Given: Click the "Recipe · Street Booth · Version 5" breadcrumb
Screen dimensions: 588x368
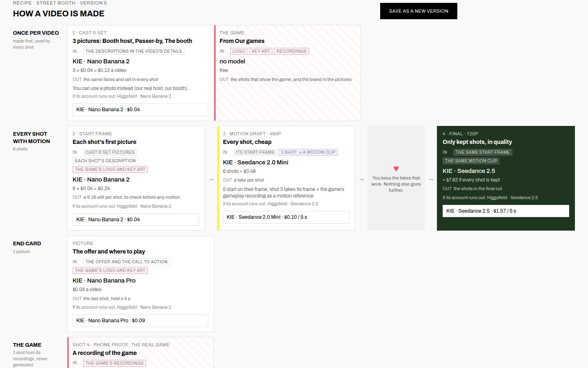Looking at the screenshot, I should [x=60, y=3].
